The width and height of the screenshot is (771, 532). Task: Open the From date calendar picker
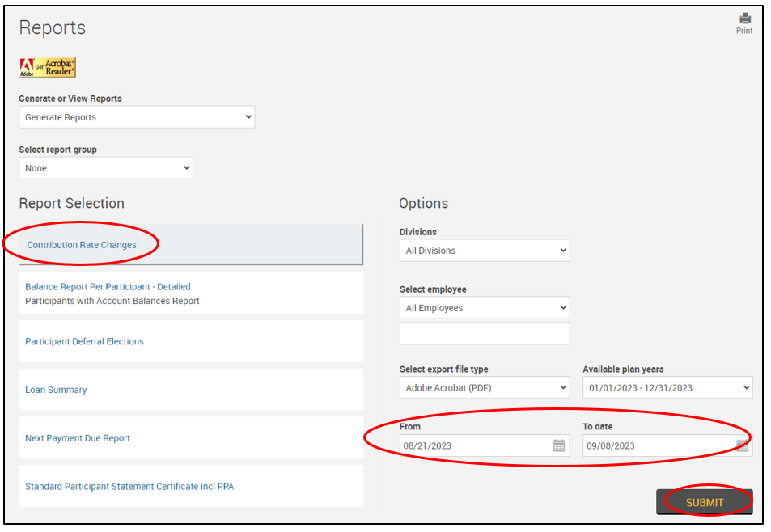click(x=558, y=445)
